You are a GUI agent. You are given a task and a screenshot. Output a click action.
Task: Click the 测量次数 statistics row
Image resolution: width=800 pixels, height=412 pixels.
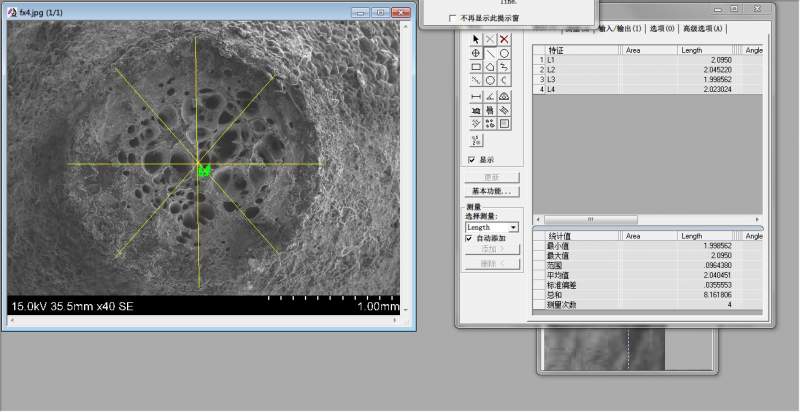[648, 304]
